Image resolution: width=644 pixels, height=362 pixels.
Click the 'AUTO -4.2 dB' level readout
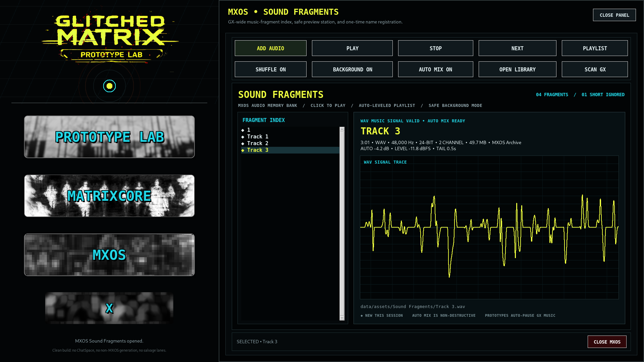click(375, 148)
